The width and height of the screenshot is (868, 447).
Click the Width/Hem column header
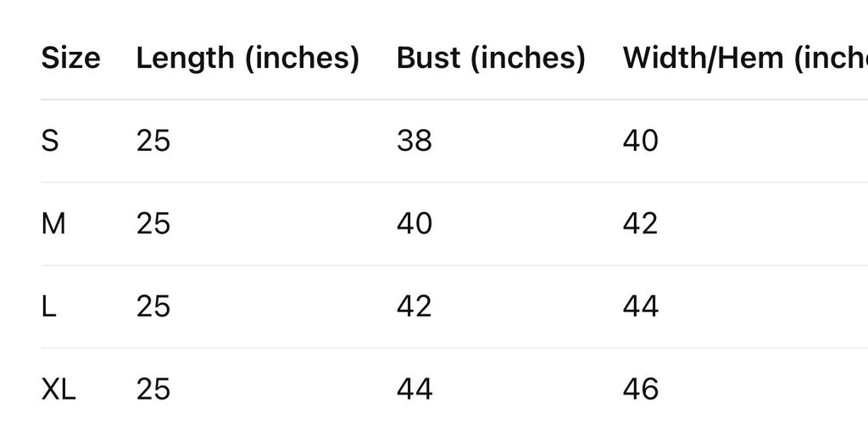pos(744,58)
